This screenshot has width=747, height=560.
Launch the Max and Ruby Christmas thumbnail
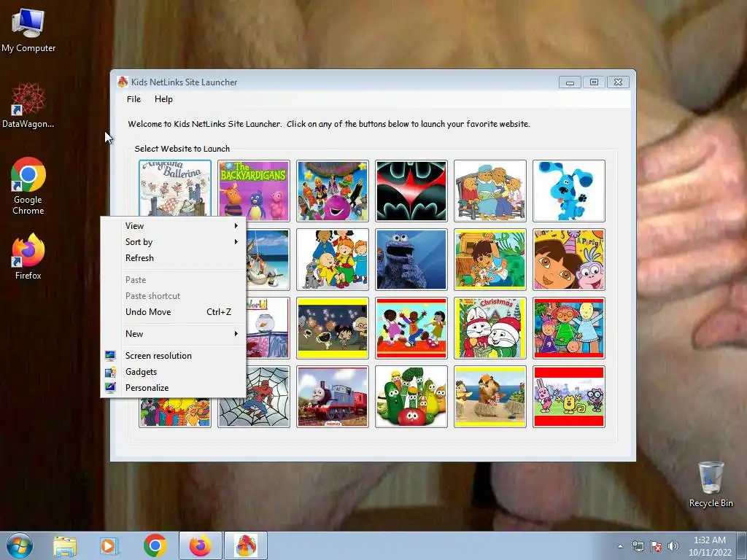(490, 328)
